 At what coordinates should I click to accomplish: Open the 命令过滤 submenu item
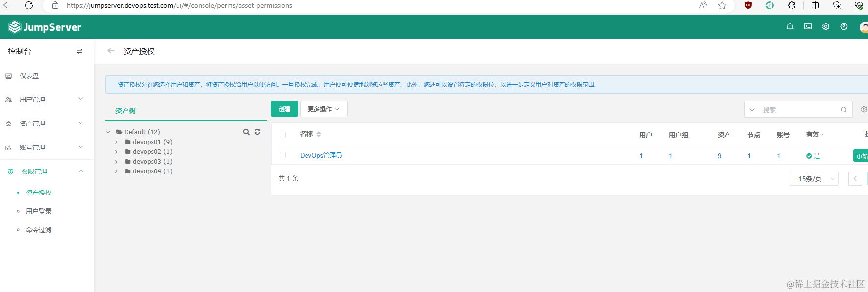tap(39, 230)
